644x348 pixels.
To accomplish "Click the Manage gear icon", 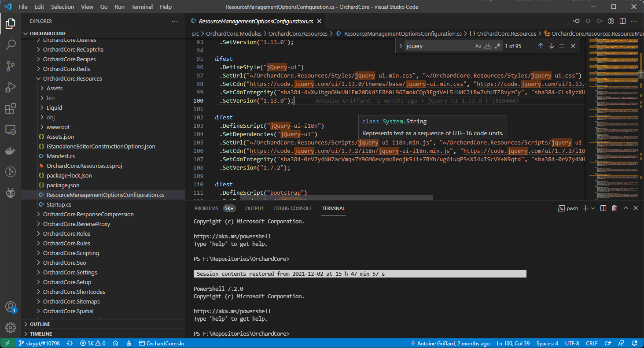I will click(11, 327).
